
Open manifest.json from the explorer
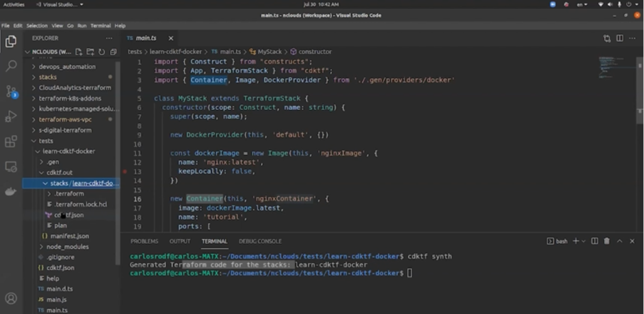(x=69, y=235)
